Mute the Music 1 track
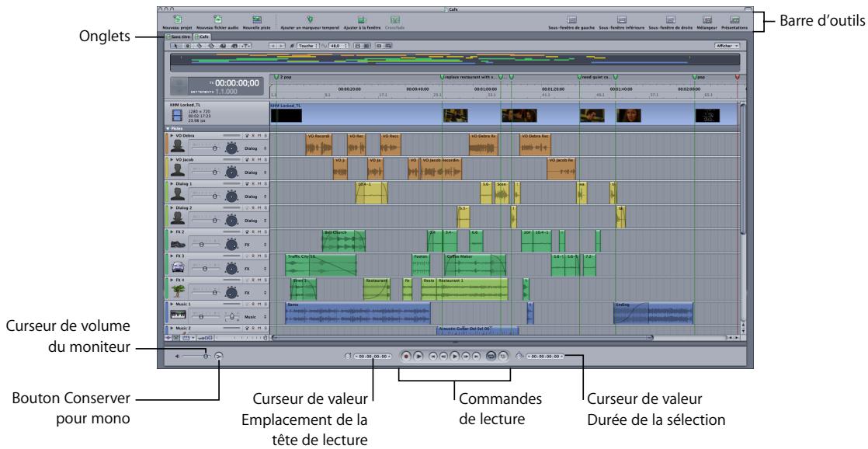The width and height of the screenshot is (868, 449). [259, 304]
